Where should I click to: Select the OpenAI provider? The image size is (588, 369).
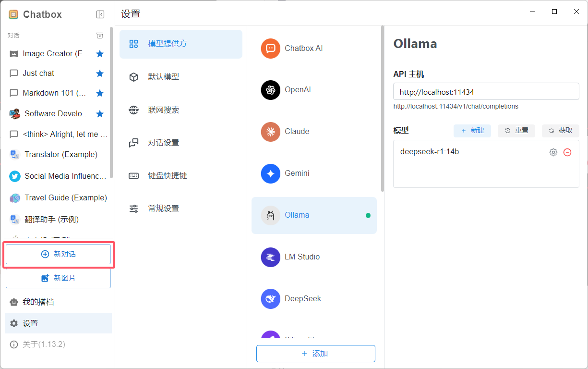coord(314,90)
